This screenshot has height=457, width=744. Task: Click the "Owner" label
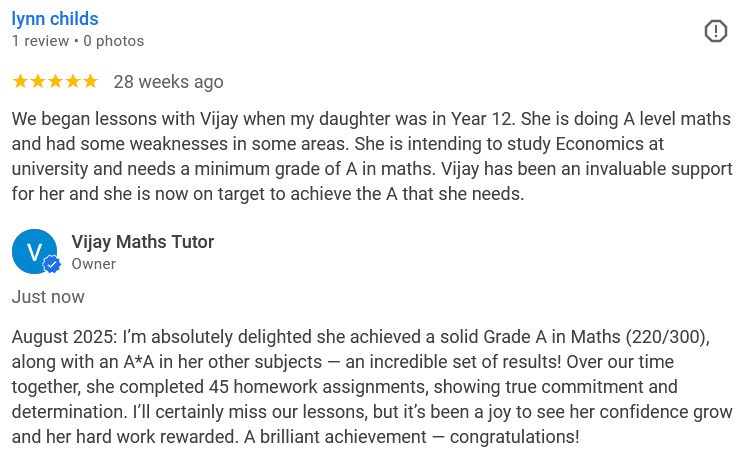94,264
